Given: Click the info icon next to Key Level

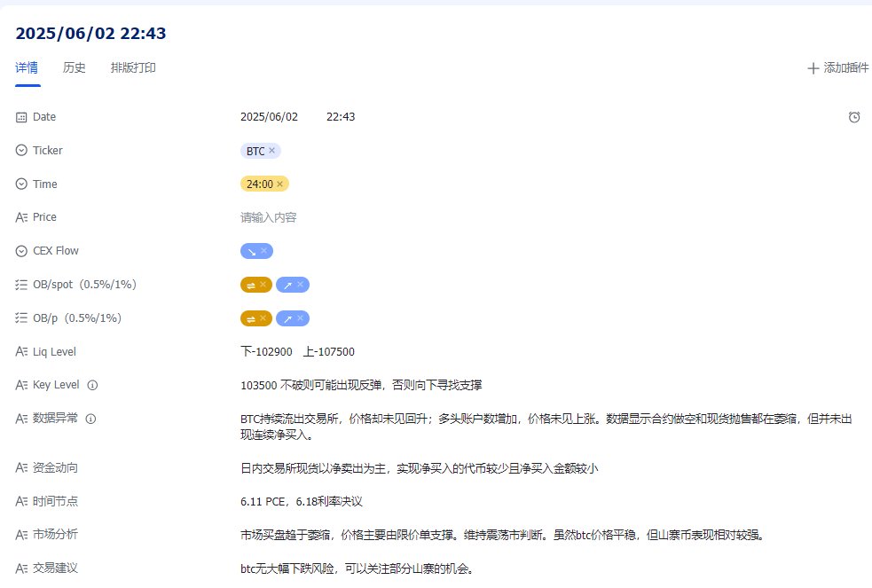Looking at the screenshot, I should pos(93,385).
